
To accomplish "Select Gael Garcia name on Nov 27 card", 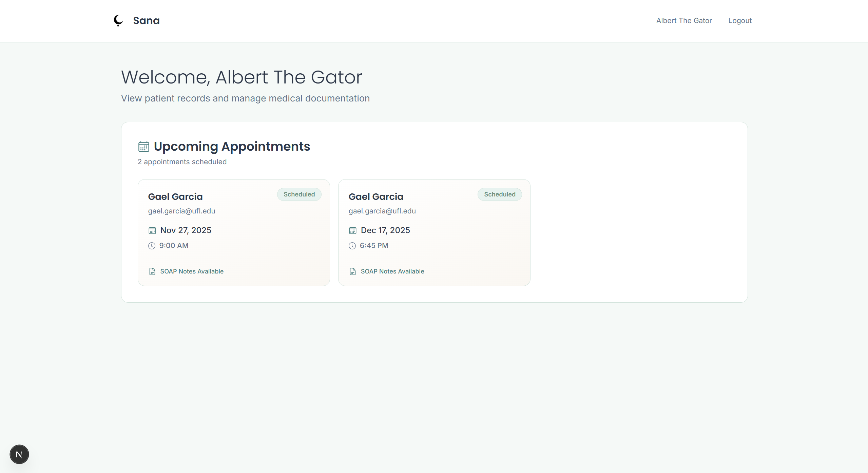I will pos(175,197).
